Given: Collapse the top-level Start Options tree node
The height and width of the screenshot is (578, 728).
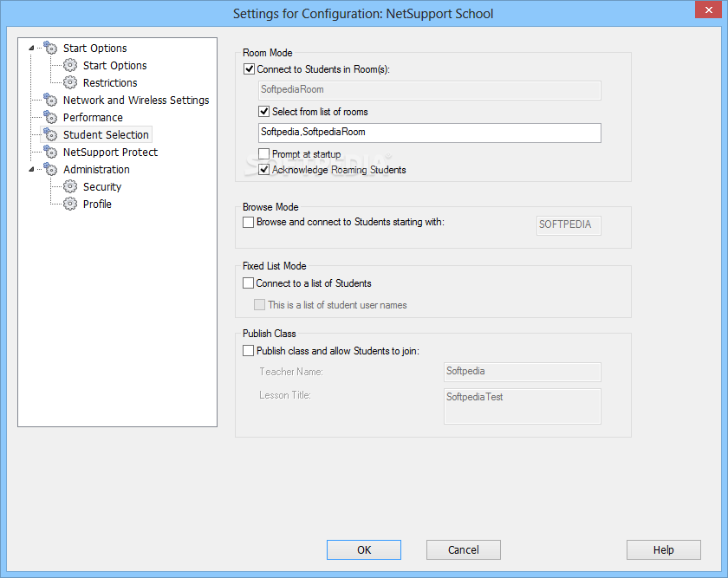Looking at the screenshot, I should (31, 48).
